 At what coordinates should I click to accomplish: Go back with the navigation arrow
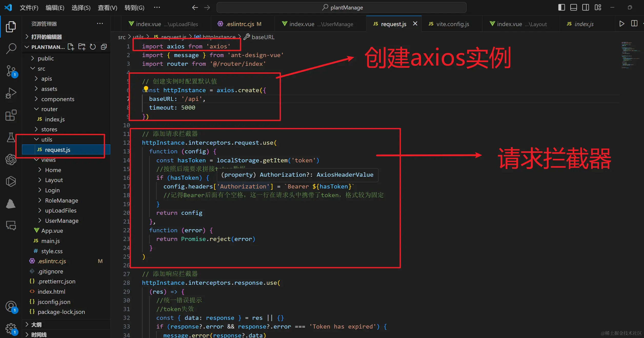point(195,7)
